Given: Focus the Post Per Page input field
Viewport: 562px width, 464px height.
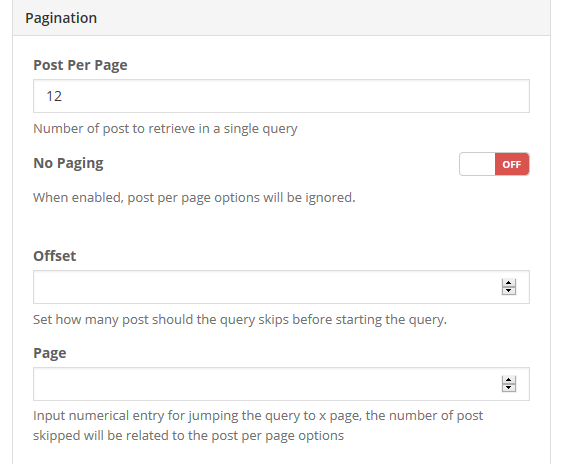Looking at the screenshot, I should pos(281,96).
